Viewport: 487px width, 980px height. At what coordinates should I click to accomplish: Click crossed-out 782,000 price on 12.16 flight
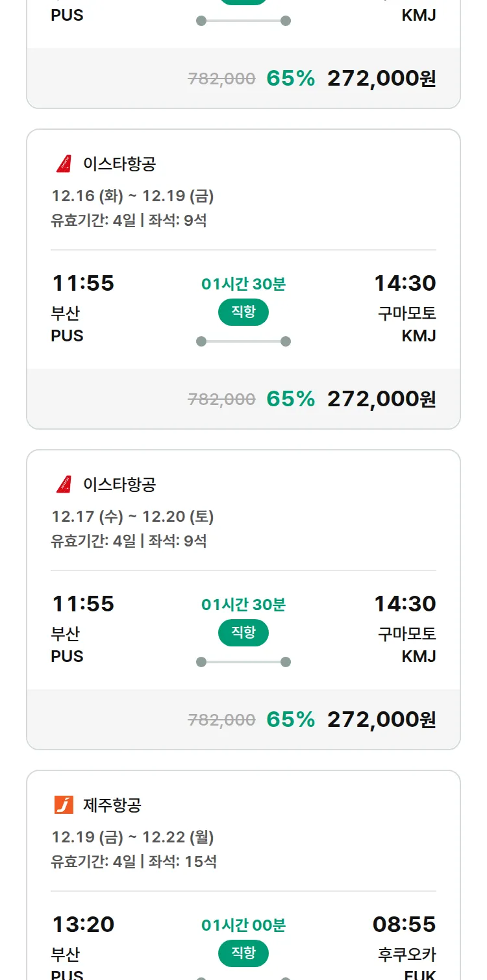tap(221, 399)
